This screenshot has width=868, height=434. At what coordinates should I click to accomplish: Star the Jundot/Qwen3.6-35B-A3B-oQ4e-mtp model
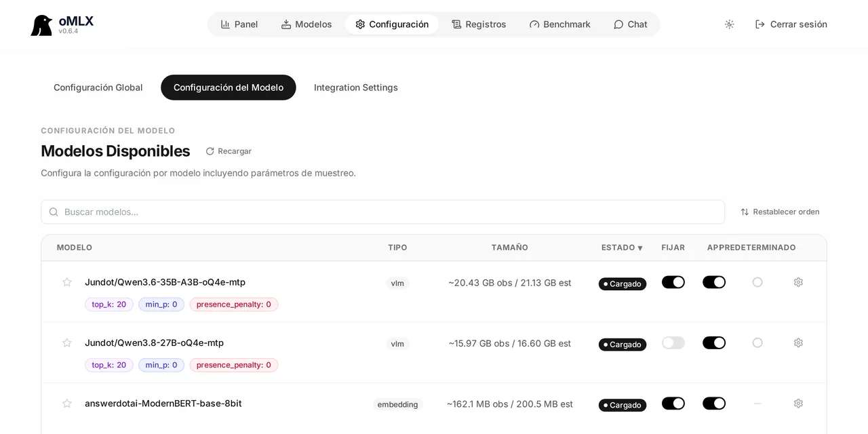tap(67, 282)
